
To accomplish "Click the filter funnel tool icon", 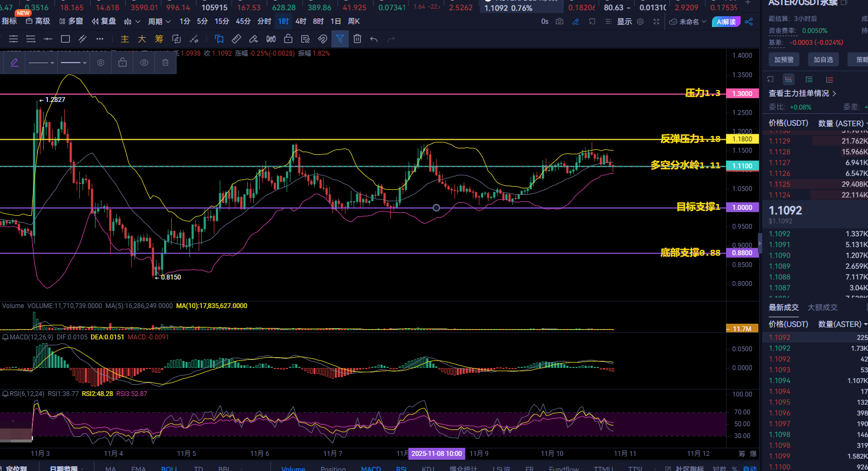I will tap(340, 39).
